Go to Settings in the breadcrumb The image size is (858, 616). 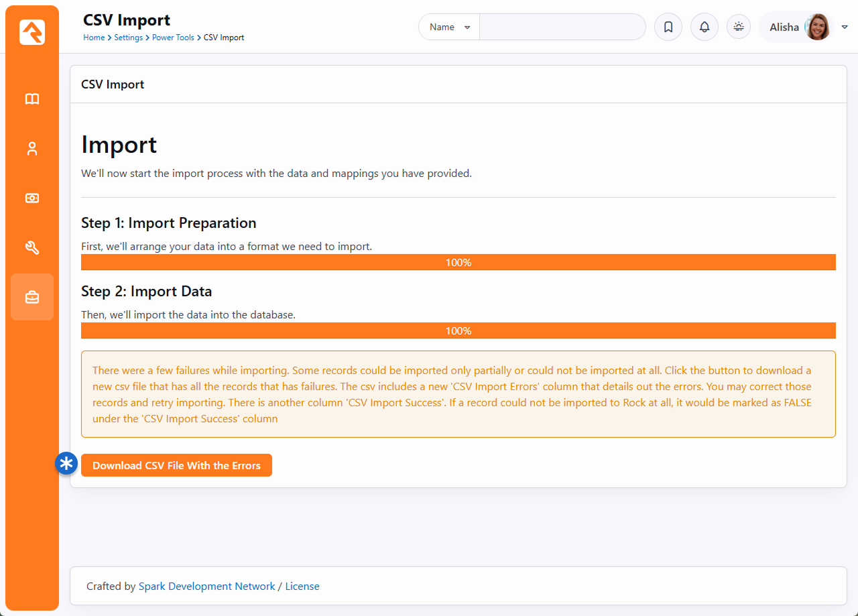[128, 38]
